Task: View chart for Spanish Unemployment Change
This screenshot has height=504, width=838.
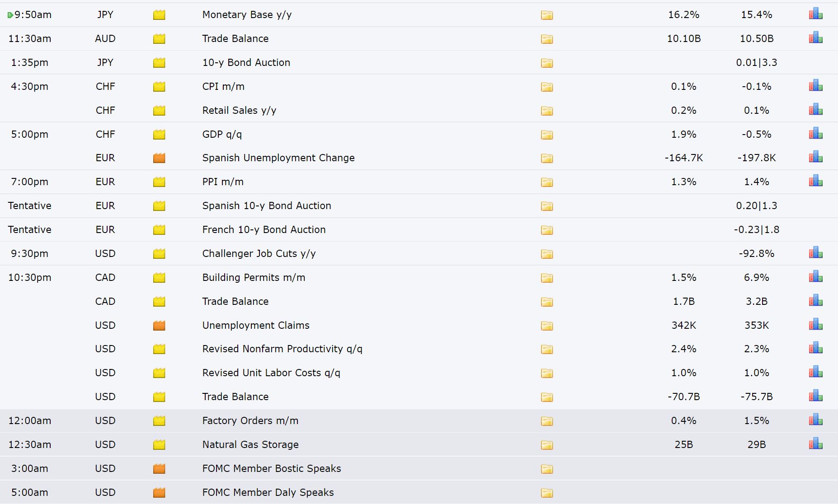Action: click(x=815, y=157)
